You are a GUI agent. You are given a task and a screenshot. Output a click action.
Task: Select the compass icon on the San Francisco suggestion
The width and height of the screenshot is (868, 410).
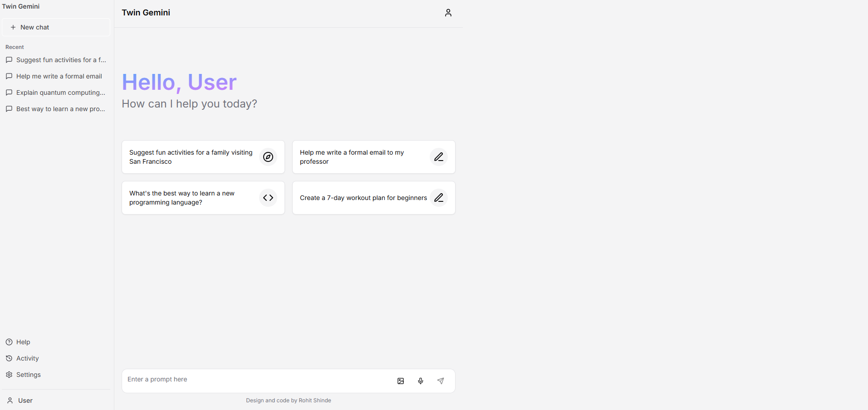[268, 157]
